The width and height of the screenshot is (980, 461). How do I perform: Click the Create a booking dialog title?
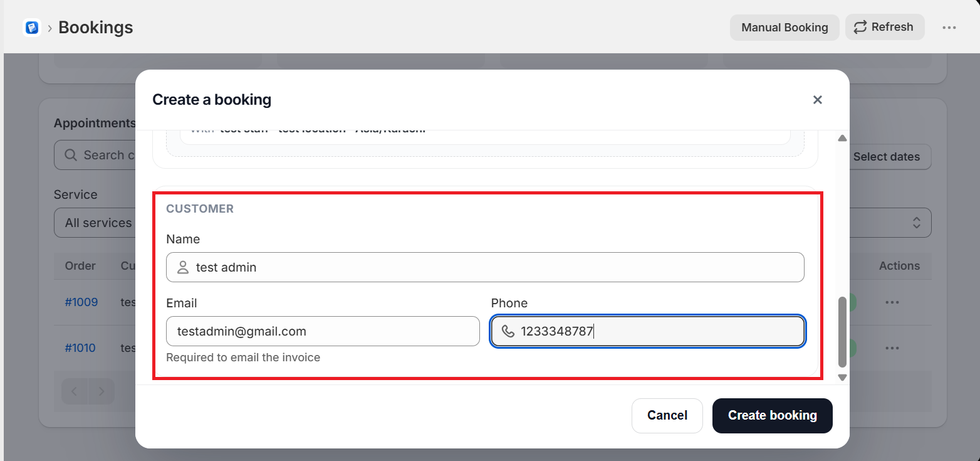click(x=212, y=100)
